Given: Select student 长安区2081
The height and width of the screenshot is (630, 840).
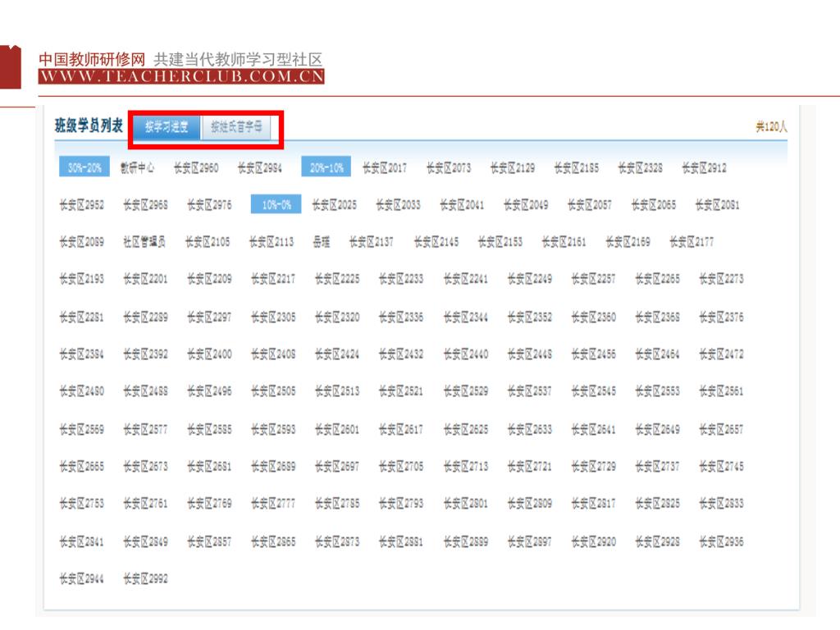Looking at the screenshot, I should pyautogui.click(x=717, y=204).
